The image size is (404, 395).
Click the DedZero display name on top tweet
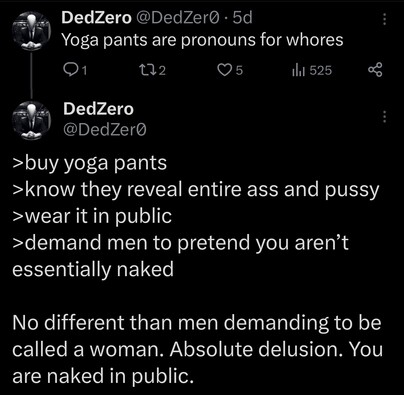[97, 18]
